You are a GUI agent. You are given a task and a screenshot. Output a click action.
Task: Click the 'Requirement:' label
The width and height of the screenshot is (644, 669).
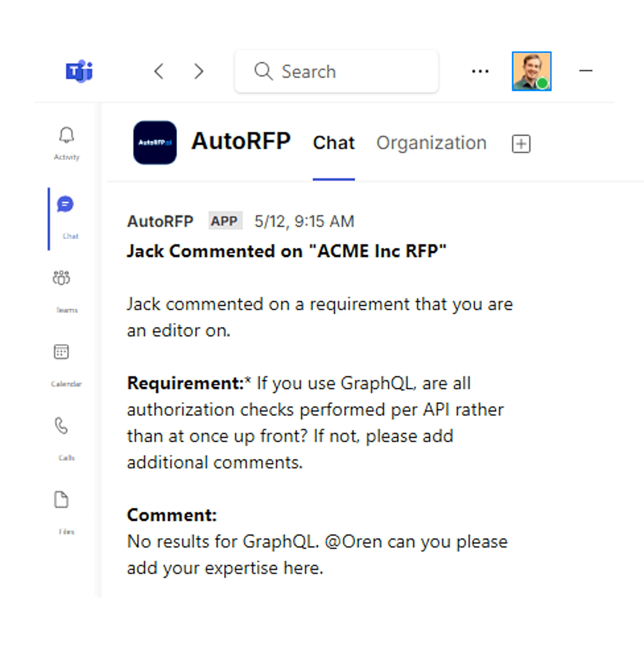click(x=185, y=383)
